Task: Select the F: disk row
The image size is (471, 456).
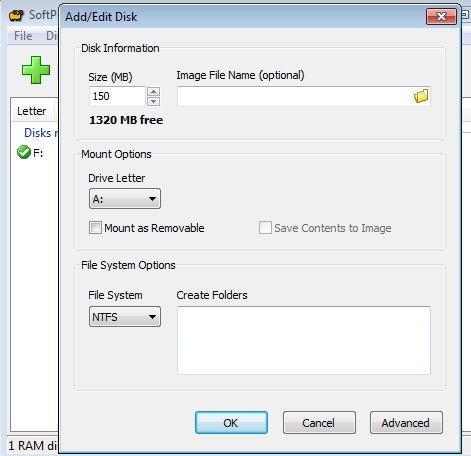Action: 35,153
